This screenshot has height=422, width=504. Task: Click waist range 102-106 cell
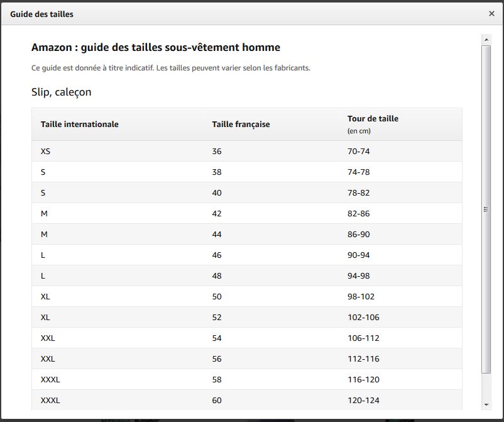click(363, 318)
